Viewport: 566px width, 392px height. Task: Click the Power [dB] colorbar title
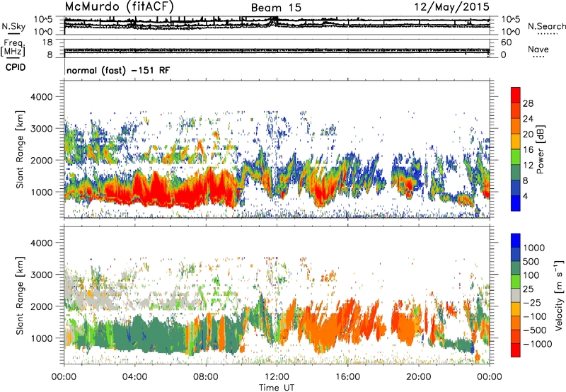click(541, 149)
